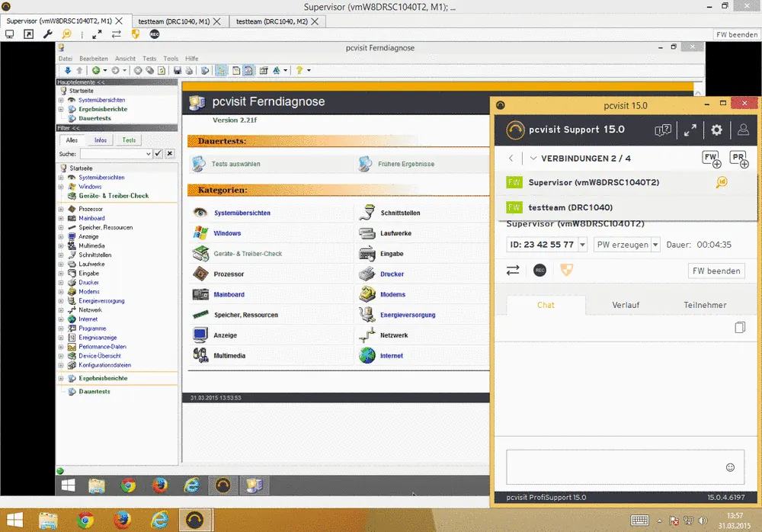Expand the Prozessor tree node
The width and height of the screenshot is (762, 532).
pyautogui.click(x=61, y=209)
